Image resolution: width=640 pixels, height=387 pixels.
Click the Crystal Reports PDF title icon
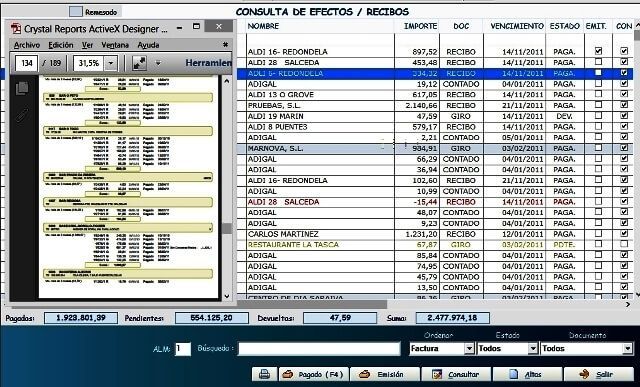coord(16,28)
